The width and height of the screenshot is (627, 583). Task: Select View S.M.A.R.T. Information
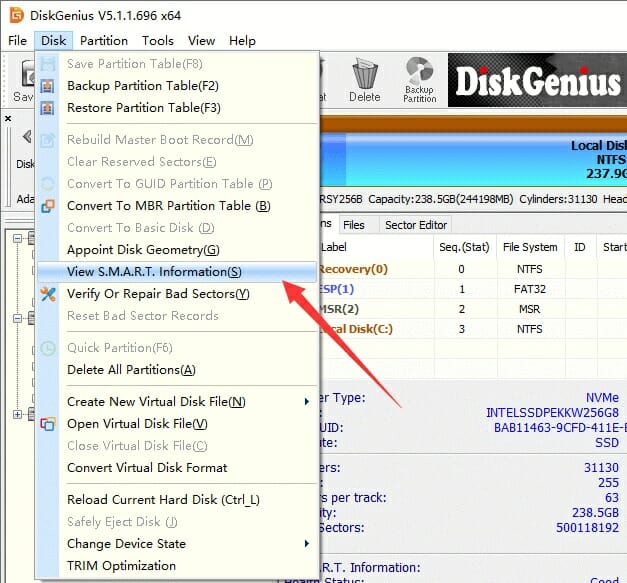(154, 272)
